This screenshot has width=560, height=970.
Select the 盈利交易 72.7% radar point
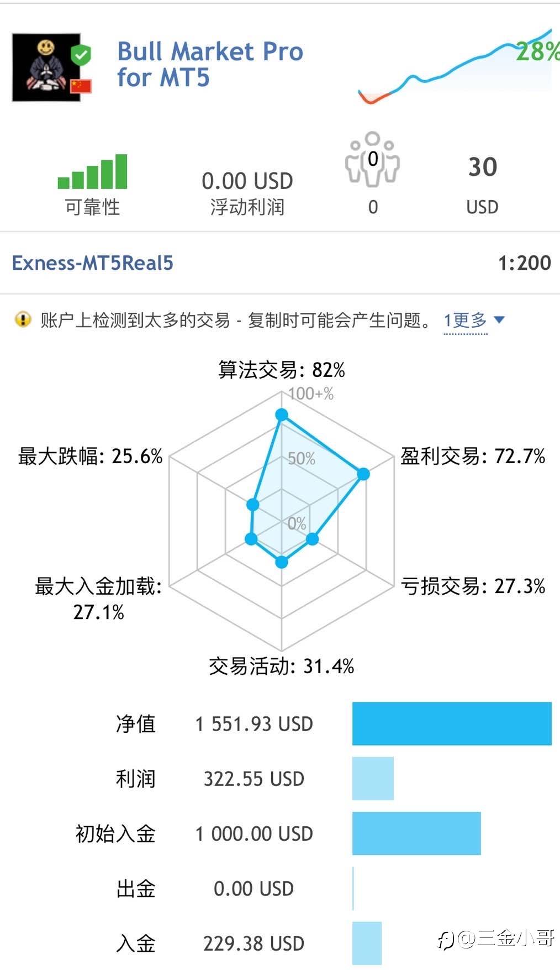[363, 474]
